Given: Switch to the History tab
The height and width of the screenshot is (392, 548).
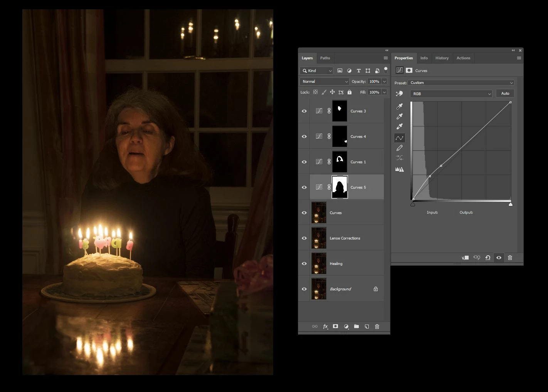Looking at the screenshot, I should click(x=442, y=58).
